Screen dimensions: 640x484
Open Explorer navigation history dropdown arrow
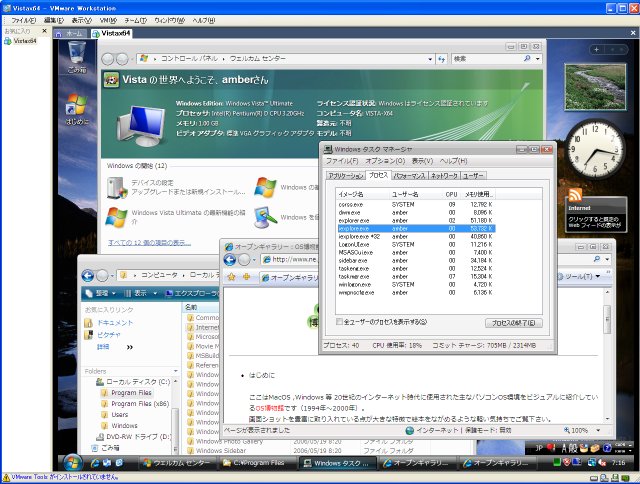tap(112, 276)
